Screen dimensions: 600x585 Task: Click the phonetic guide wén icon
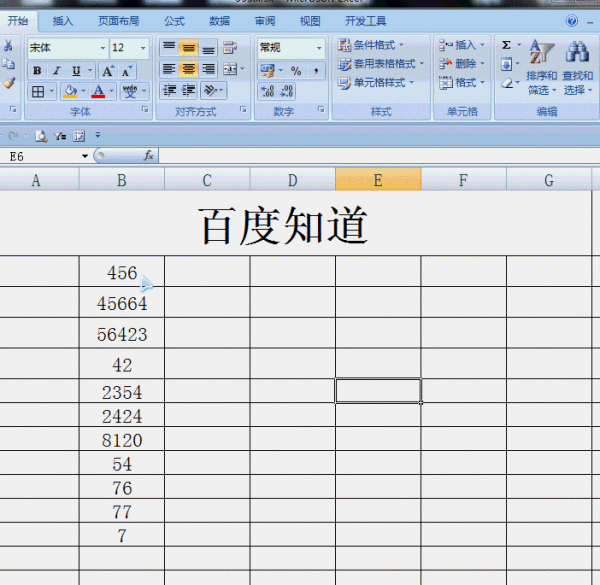point(130,91)
